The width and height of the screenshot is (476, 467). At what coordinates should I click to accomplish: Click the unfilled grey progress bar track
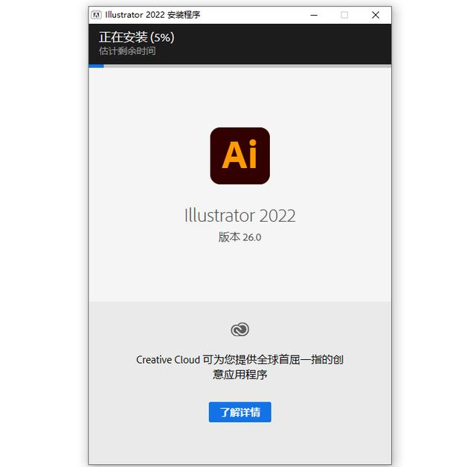coord(248,66)
